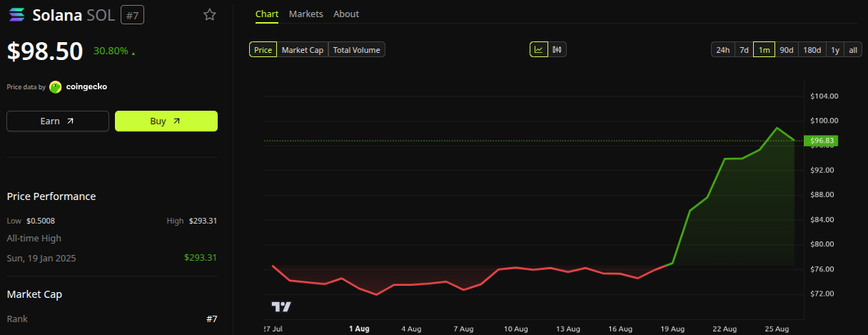
Task: Set chart range to 7d
Action: point(744,49)
